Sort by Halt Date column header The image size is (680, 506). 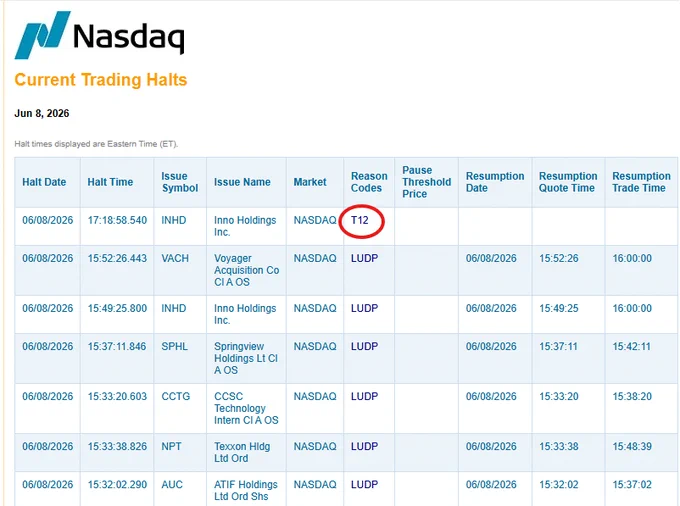(x=44, y=182)
